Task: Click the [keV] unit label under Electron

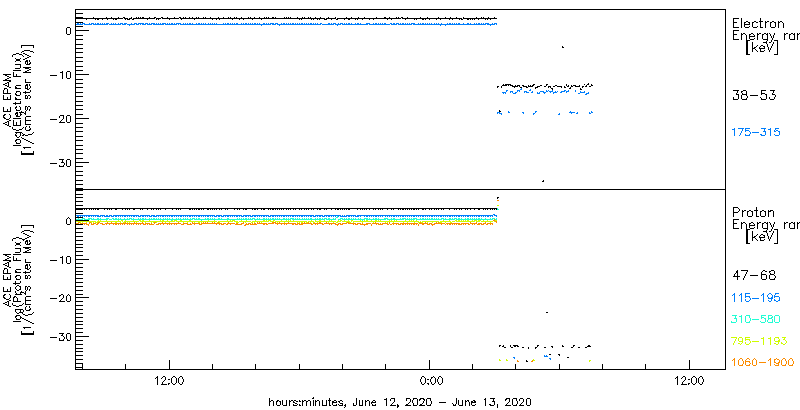Action: (762, 48)
